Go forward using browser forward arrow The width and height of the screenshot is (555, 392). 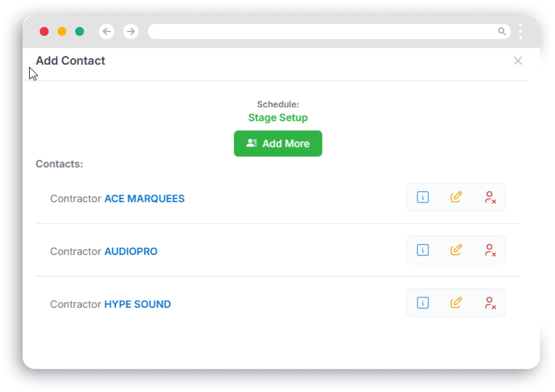131,31
